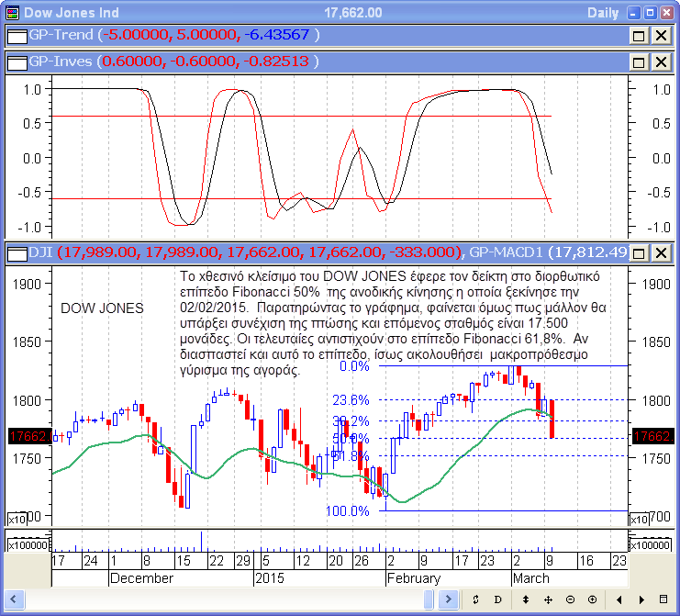The height and width of the screenshot is (616, 680).
Task: Maximize the Dow Jones Ind window
Action: 650,13
